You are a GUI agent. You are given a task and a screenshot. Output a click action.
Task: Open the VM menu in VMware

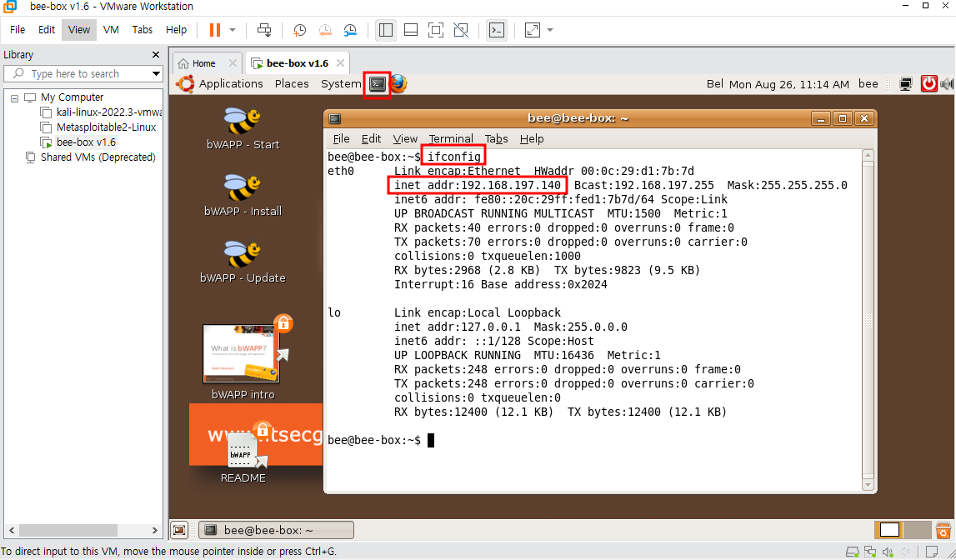[x=111, y=30]
